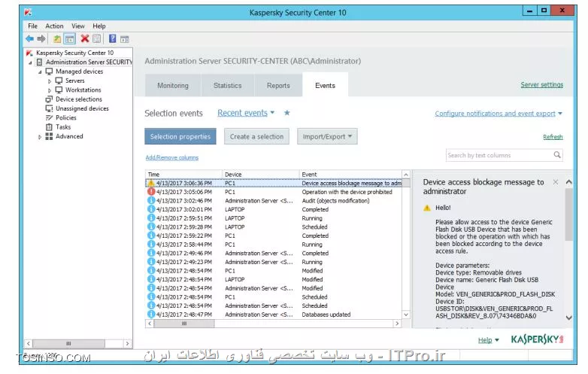
Task: Click the info icon of the 3:02:46 PM event
Action: [150, 201]
